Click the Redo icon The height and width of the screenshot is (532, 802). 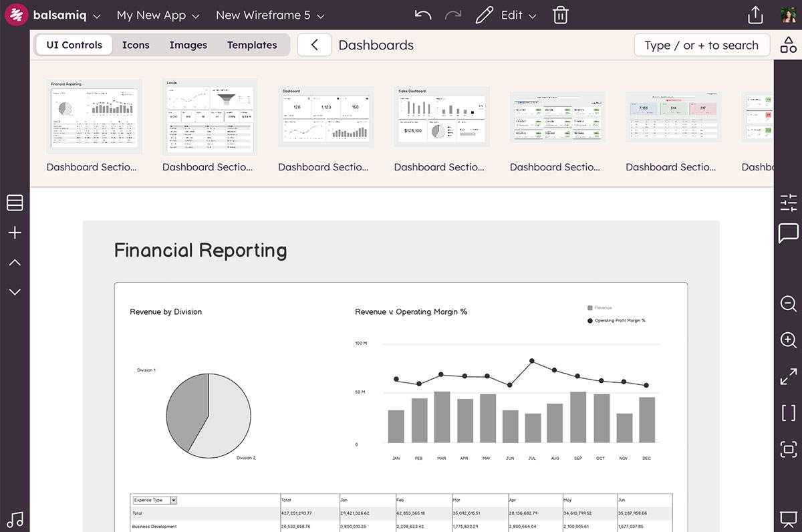454,13
